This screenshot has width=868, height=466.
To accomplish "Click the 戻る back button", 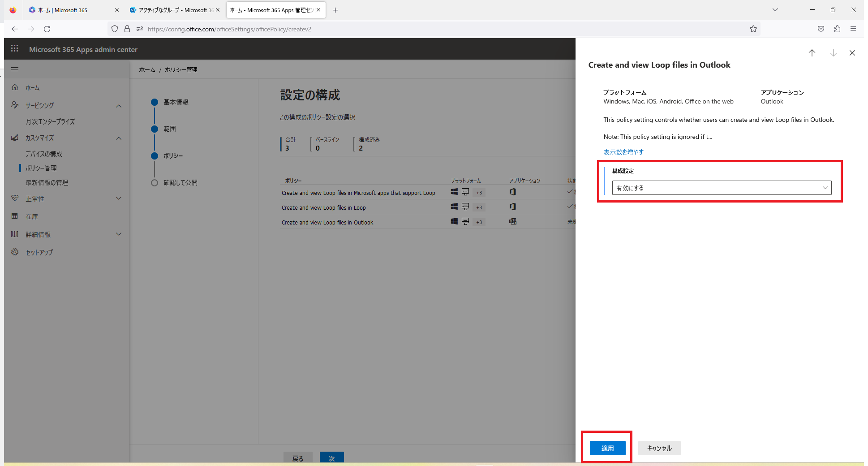I will [x=298, y=458].
